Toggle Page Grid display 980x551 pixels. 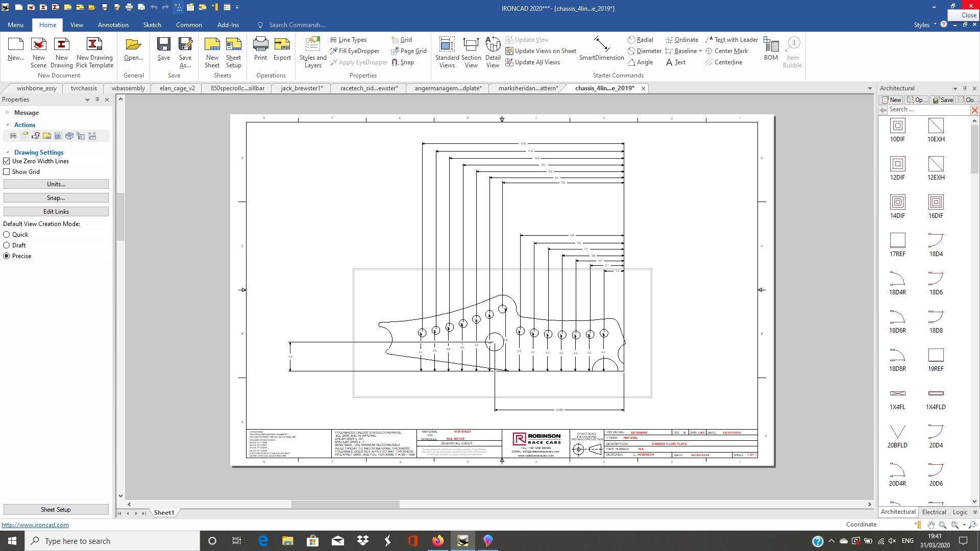click(408, 51)
